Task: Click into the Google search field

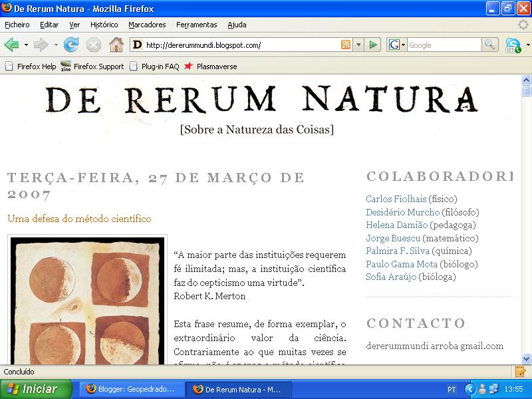Action: 444,45
